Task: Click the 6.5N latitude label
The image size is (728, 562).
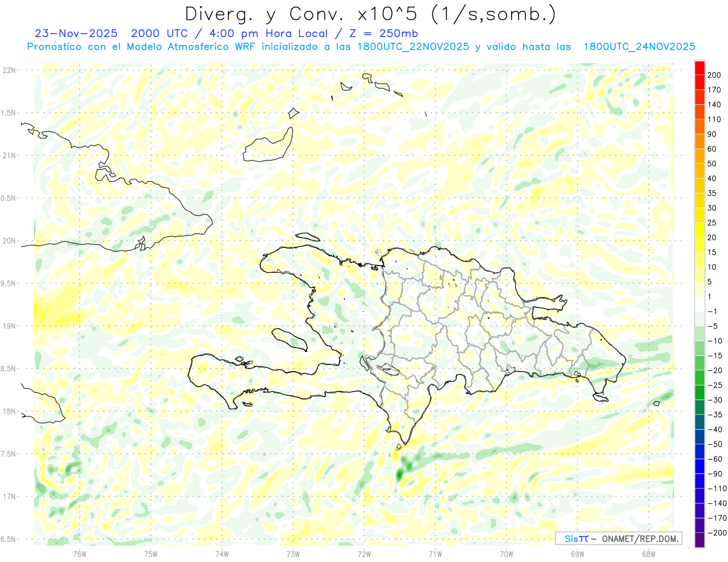Action: tap(9, 539)
